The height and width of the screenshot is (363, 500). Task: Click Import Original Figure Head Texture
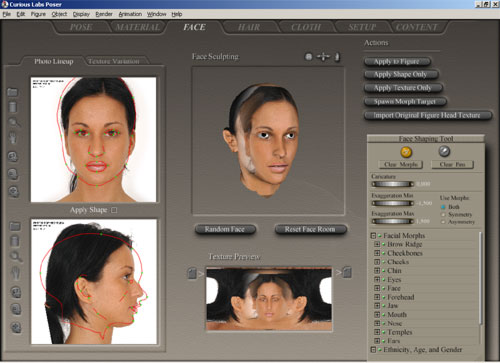(427, 115)
